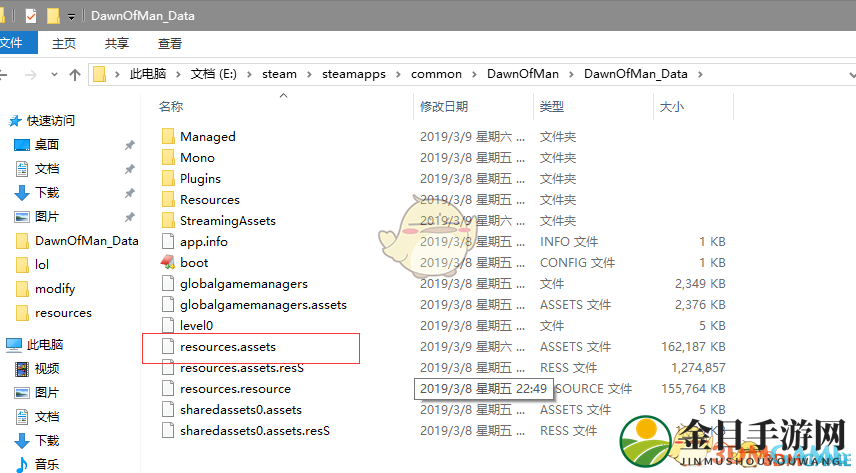Screen dimensions: 856x473
Task: Click the 视频 video icon under This PC
Action: tap(22, 369)
